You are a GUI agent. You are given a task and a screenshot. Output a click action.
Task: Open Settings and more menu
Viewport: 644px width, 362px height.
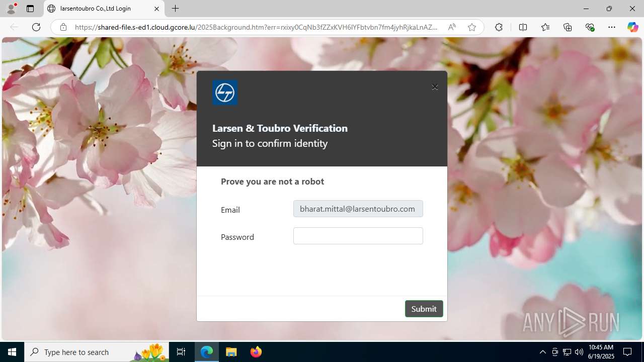tap(612, 27)
